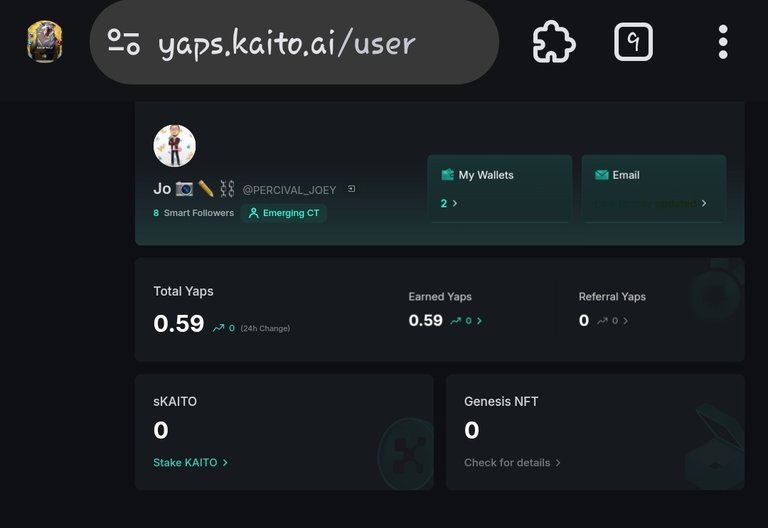This screenshot has height=528, width=768.
Task: Click the Total Yaps 0.59 value
Action: click(x=179, y=324)
